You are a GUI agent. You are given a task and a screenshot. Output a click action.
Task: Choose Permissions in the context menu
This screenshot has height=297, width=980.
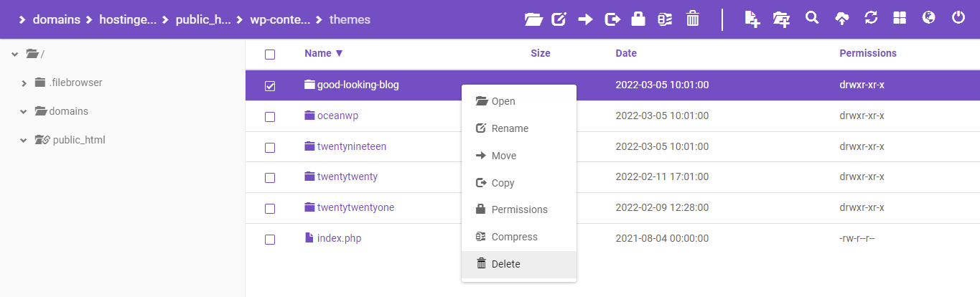coord(519,209)
